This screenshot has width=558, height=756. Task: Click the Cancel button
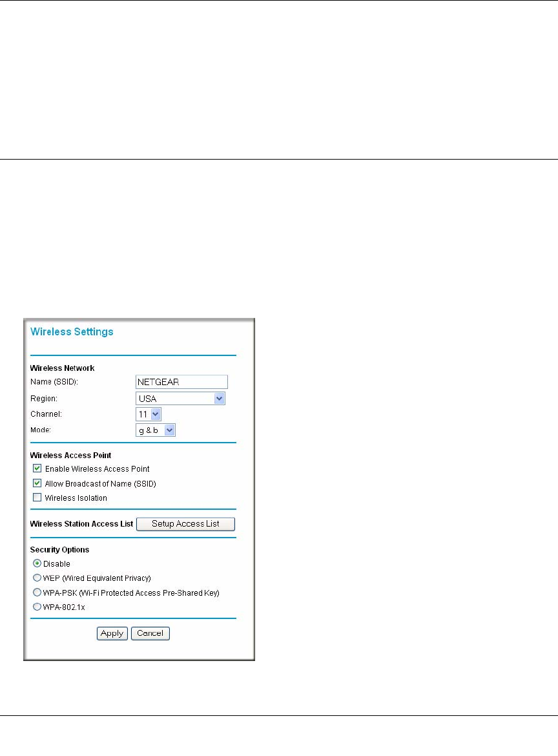pos(150,633)
